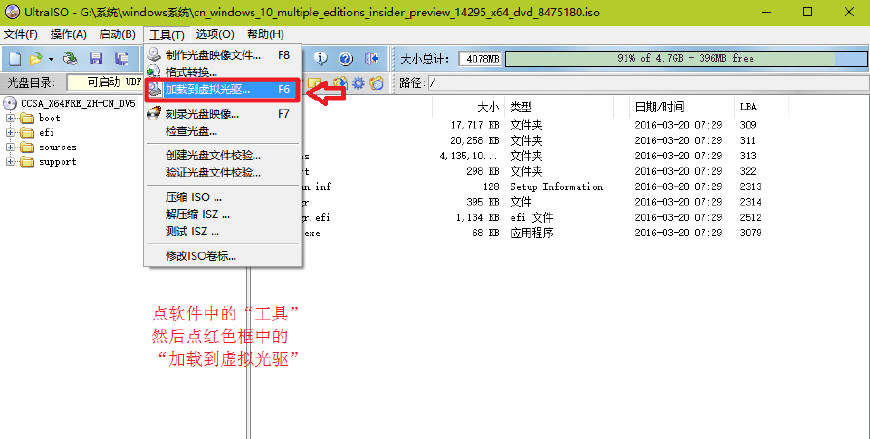This screenshot has width=870, height=439.
Task: Click the gear Properties icon near path
Action: click(x=358, y=83)
